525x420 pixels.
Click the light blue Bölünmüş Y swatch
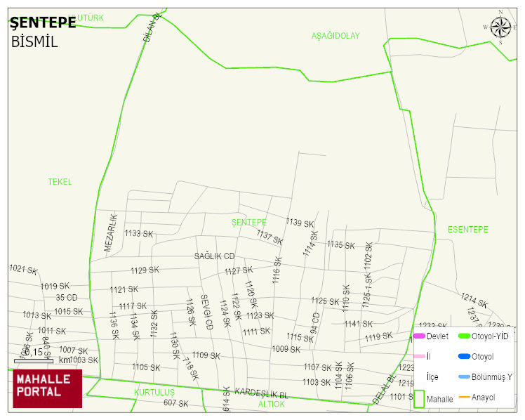coord(464,377)
